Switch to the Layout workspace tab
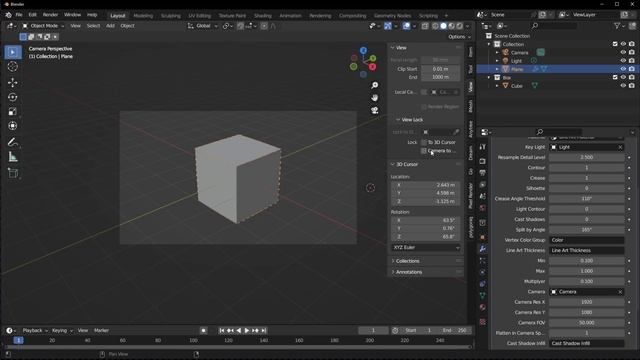640x360 pixels. coord(118,16)
